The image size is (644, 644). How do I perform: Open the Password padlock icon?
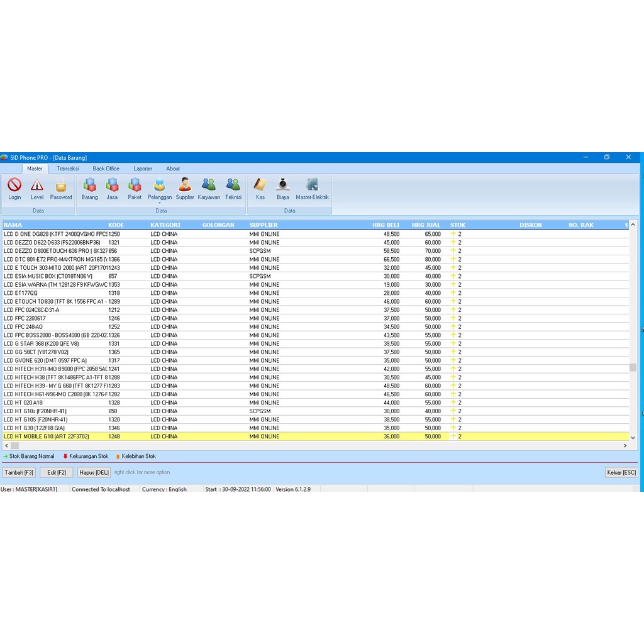61,189
